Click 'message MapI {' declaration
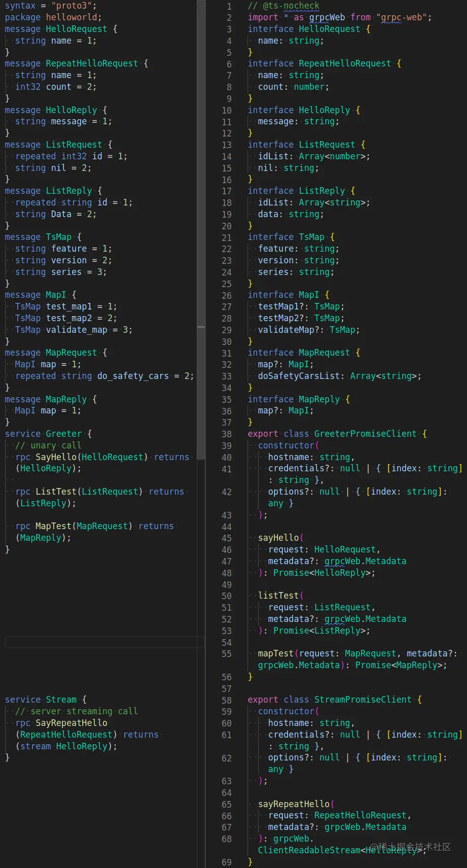467x868 pixels. pos(41,295)
